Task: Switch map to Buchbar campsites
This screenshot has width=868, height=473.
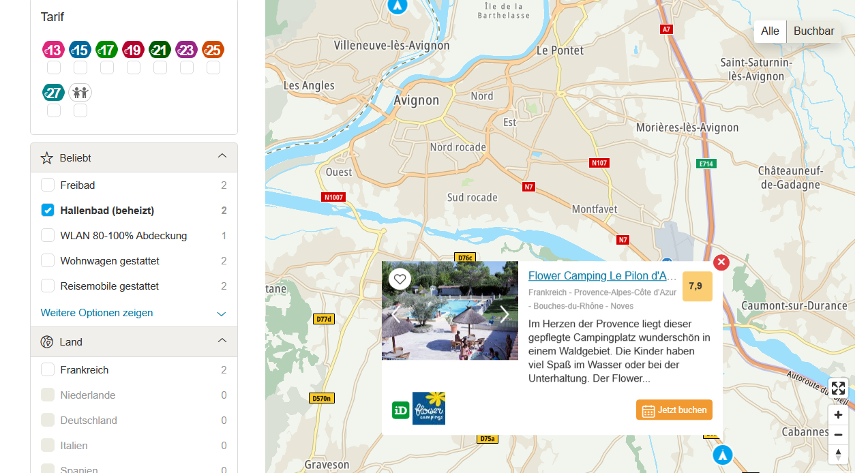Action: coord(813,31)
